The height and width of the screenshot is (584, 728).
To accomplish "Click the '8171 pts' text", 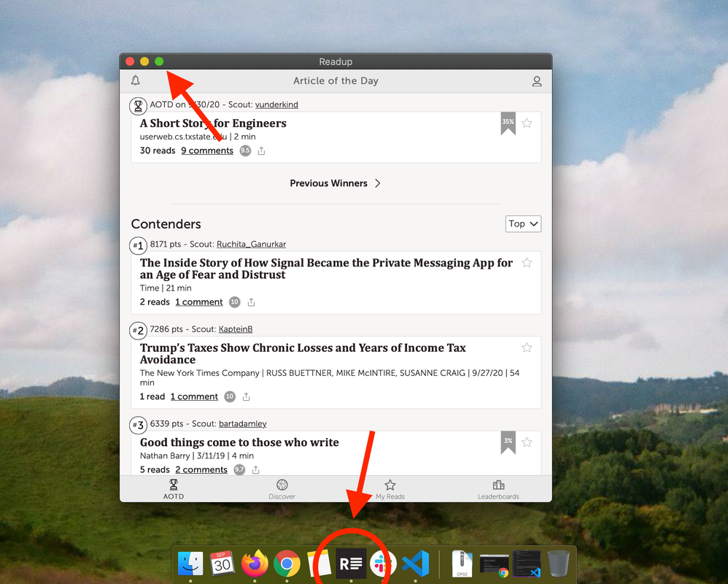I will (x=166, y=244).
